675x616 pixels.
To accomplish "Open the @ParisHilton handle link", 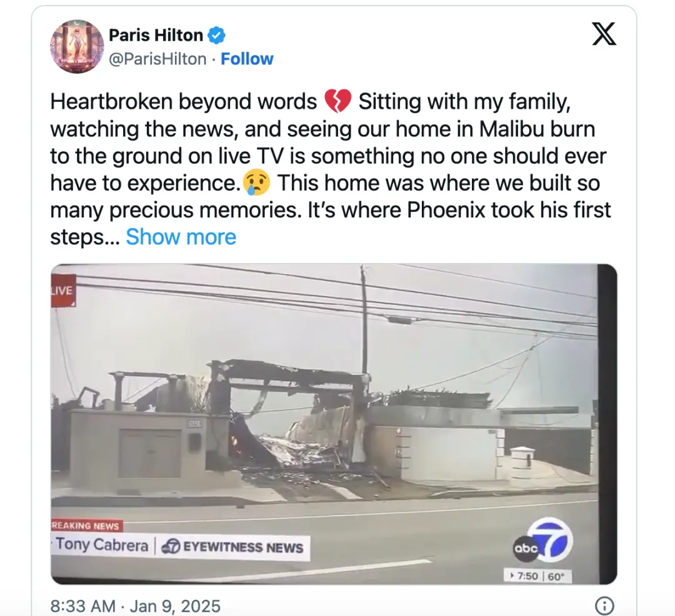I will click(157, 59).
